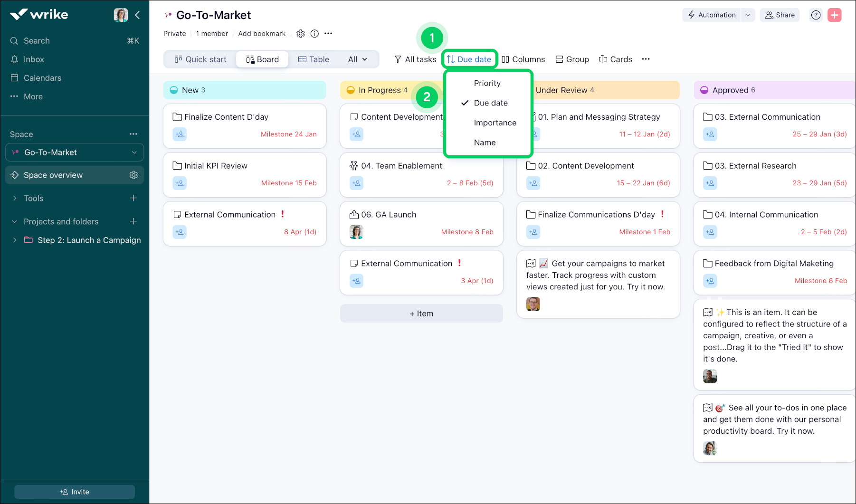Switch to the Table view tab
This screenshot has width=856, height=504.
pos(314,59)
